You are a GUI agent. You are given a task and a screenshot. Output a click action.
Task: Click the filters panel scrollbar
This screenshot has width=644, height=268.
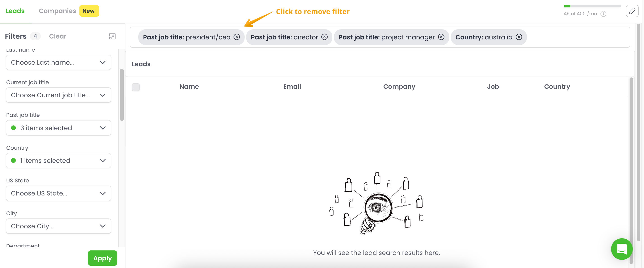pos(122,95)
